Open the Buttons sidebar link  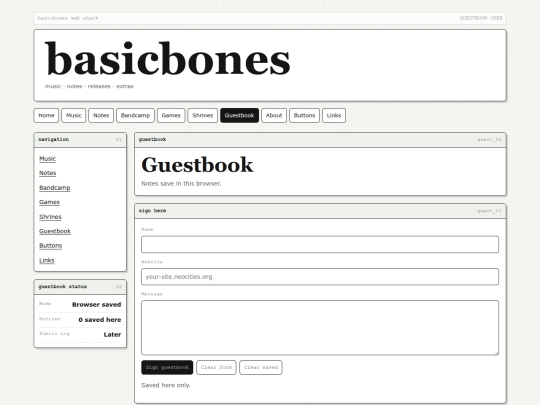pos(51,246)
